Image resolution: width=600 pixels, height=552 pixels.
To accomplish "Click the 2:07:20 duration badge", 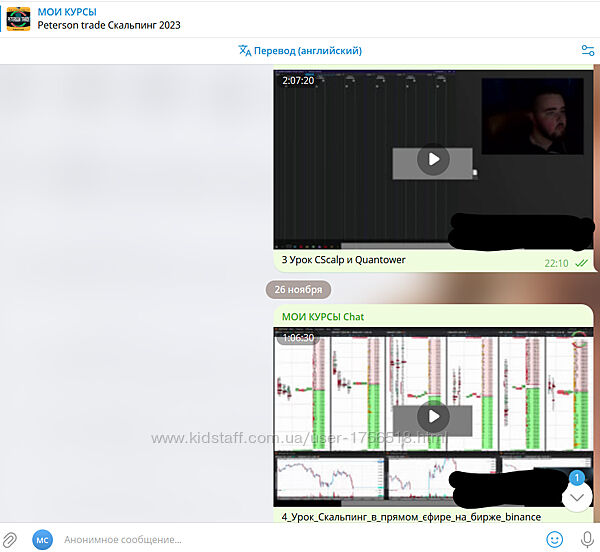I will click(x=298, y=80).
